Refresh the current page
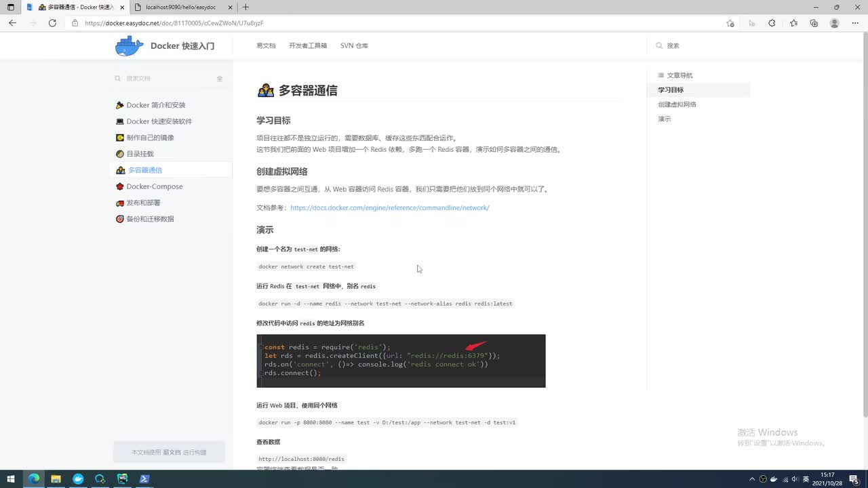 pos(52,23)
